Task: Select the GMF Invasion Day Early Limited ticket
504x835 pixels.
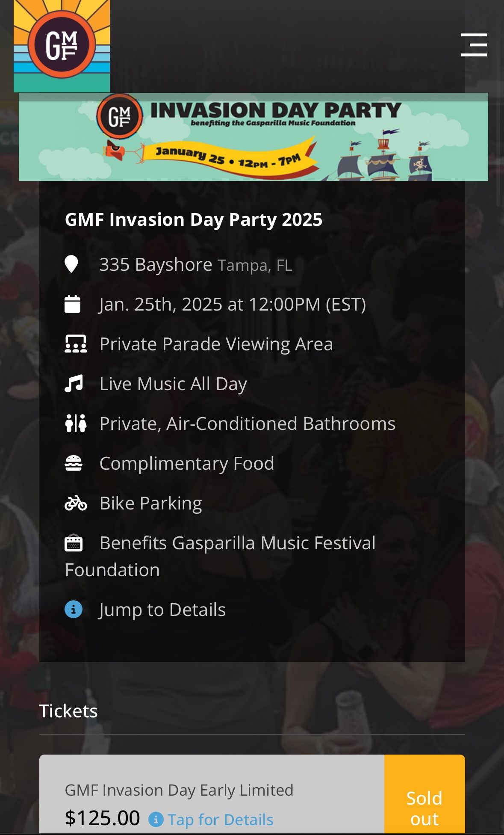Action: pyautogui.click(x=179, y=790)
